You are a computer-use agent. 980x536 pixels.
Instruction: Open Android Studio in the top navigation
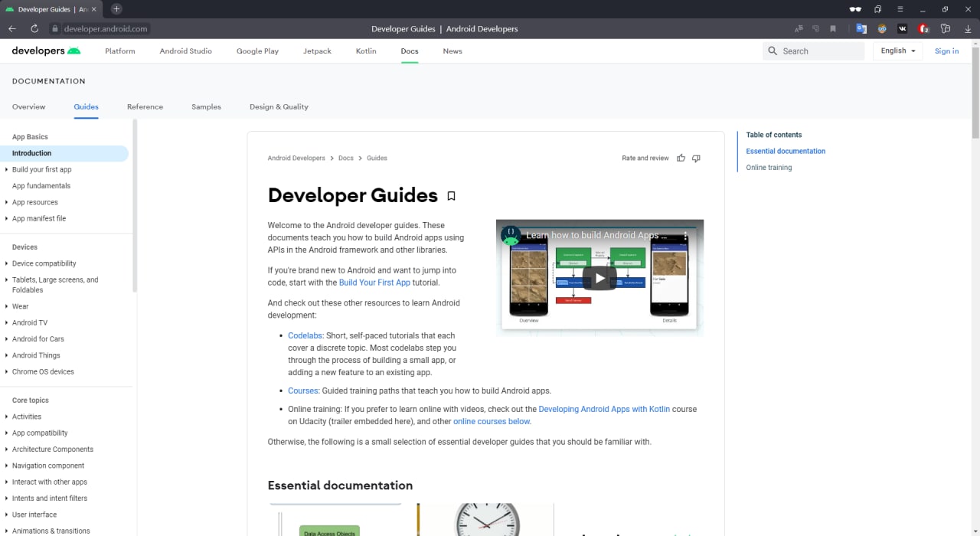pos(186,51)
